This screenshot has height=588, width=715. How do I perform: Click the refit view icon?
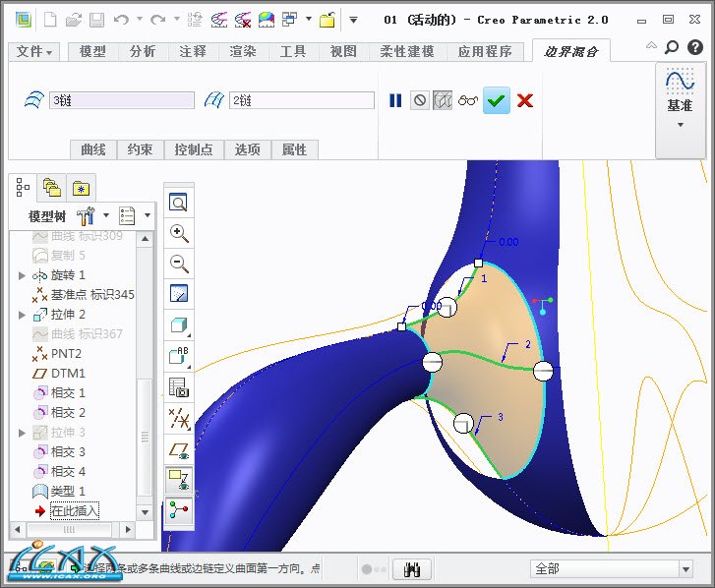pyautogui.click(x=179, y=203)
